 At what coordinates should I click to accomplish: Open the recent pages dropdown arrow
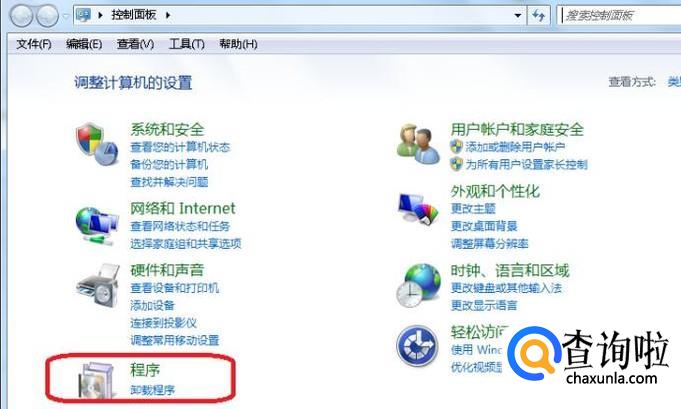pos(66,16)
